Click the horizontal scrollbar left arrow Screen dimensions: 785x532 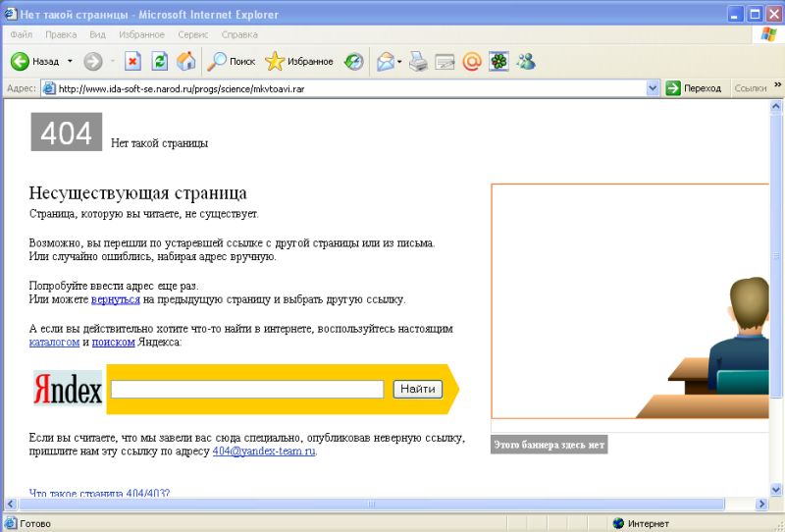point(11,504)
